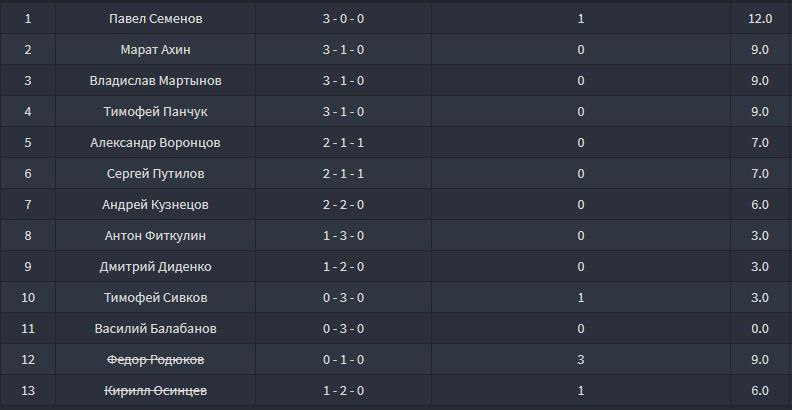Select rank number 13 cell
Screen dimensions: 792x410
[28, 391]
